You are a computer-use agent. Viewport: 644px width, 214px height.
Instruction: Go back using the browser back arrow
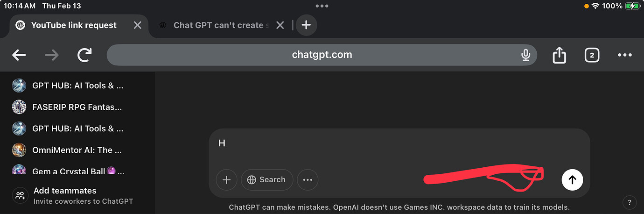coord(19,55)
